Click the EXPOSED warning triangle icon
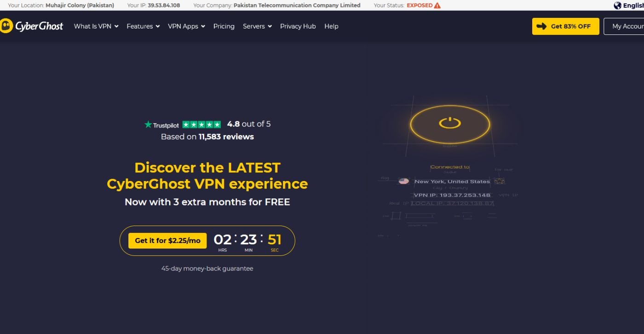644x334 pixels. (x=437, y=6)
